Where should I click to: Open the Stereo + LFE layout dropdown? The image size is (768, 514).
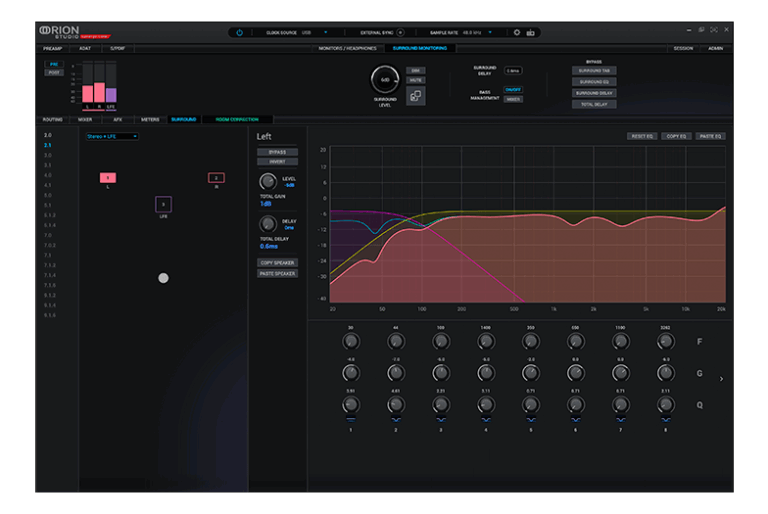(x=112, y=136)
